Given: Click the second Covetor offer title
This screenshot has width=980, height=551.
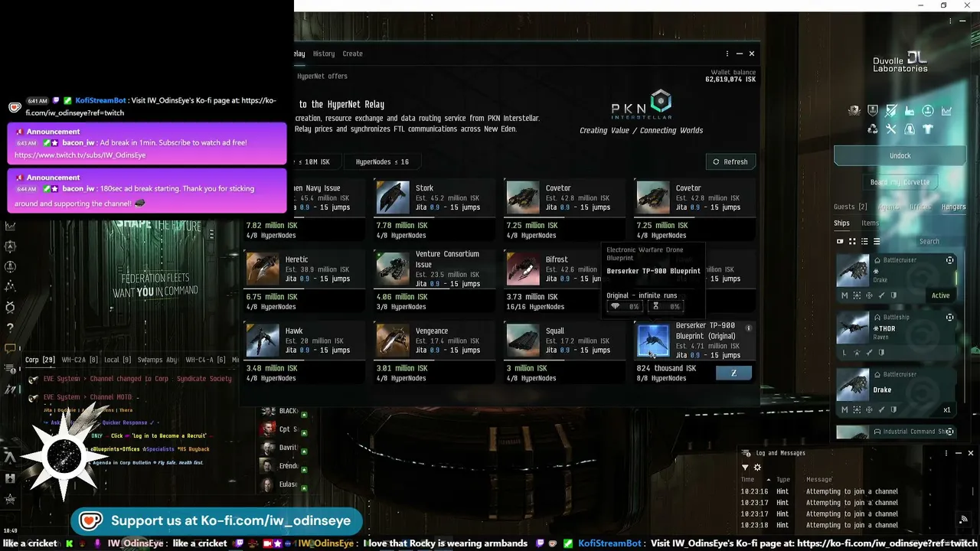Looking at the screenshot, I should [x=688, y=188].
